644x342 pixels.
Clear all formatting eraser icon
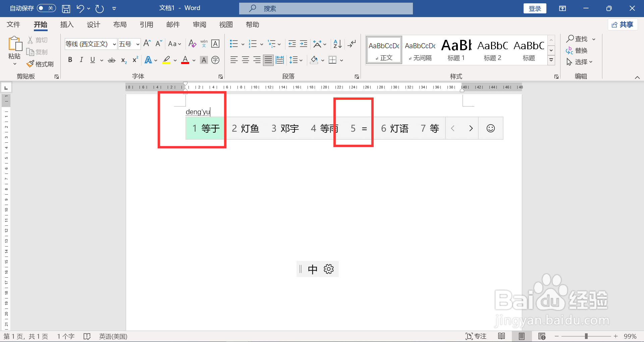pyautogui.click(x=192, y=44)
